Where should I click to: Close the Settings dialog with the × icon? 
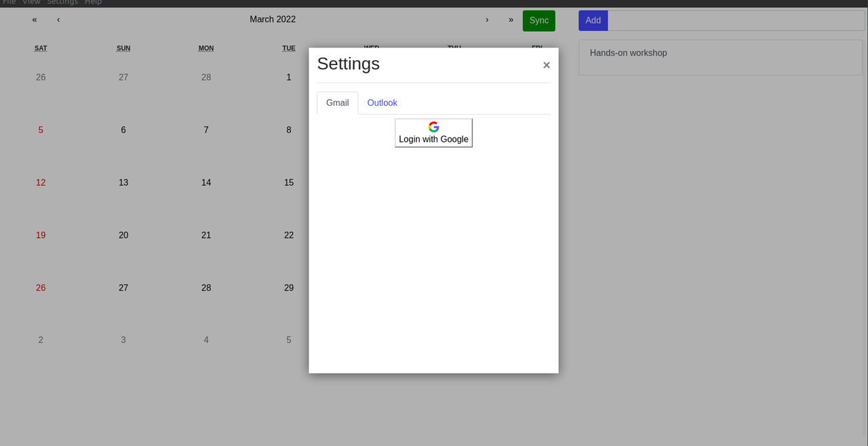547,65
